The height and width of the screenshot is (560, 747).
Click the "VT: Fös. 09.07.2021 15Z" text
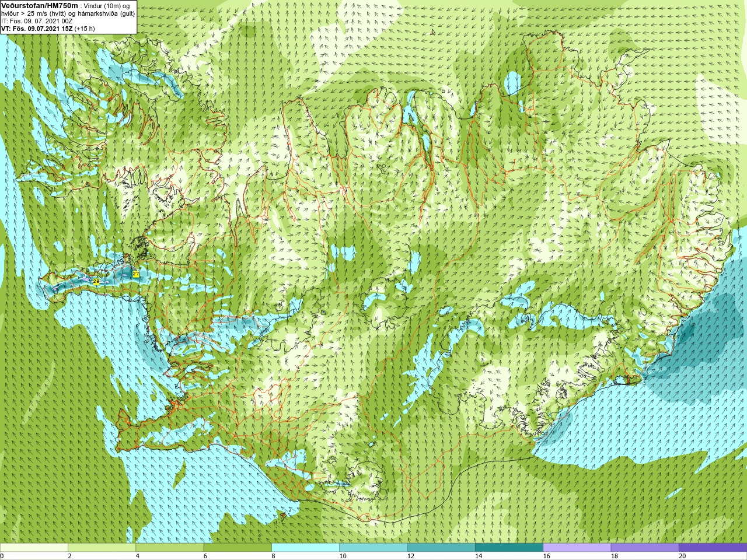(x=37, y=29)
